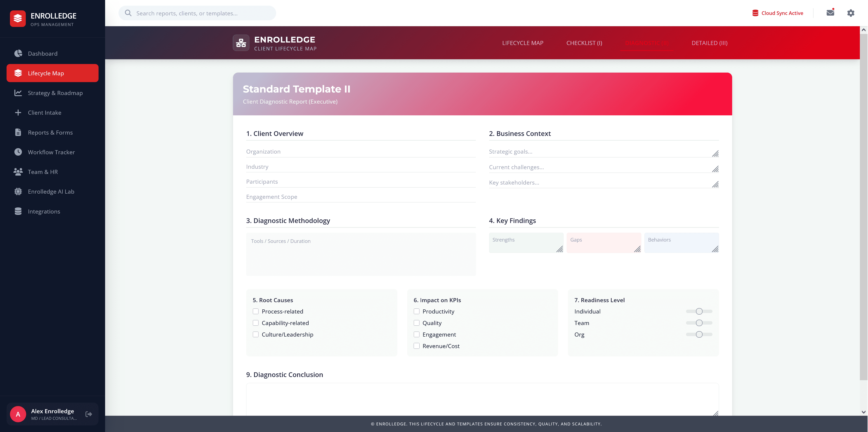Click the Enrolledge AI Lab chip icon
868x432 pixels.
(18, 192)
